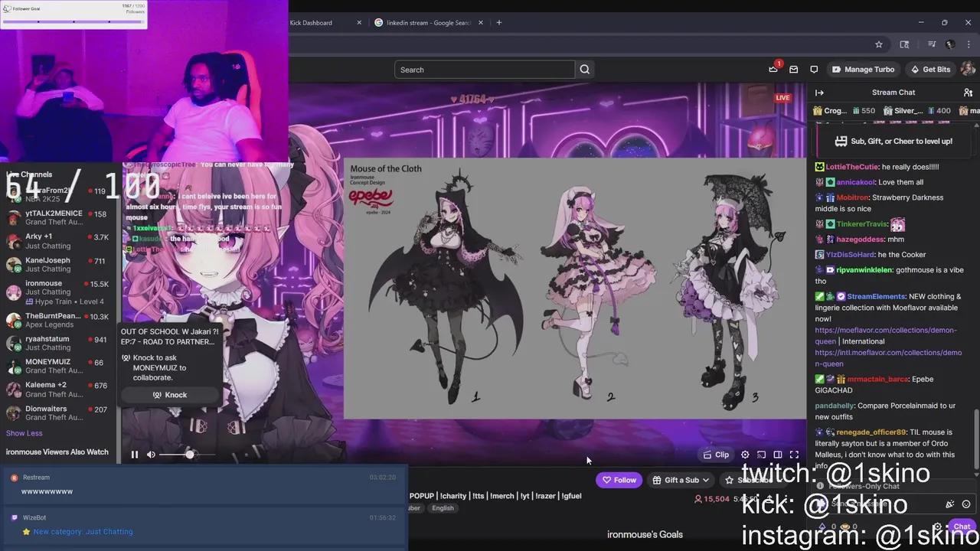Cast stream with Chromecast icon
980x551 pixels.
click(x=761, y=455)
